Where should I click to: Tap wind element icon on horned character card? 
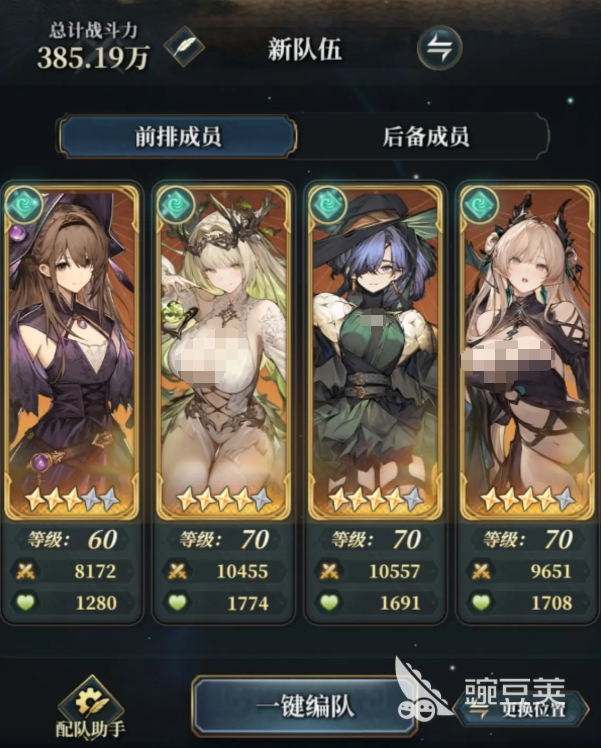coord(479,205)
